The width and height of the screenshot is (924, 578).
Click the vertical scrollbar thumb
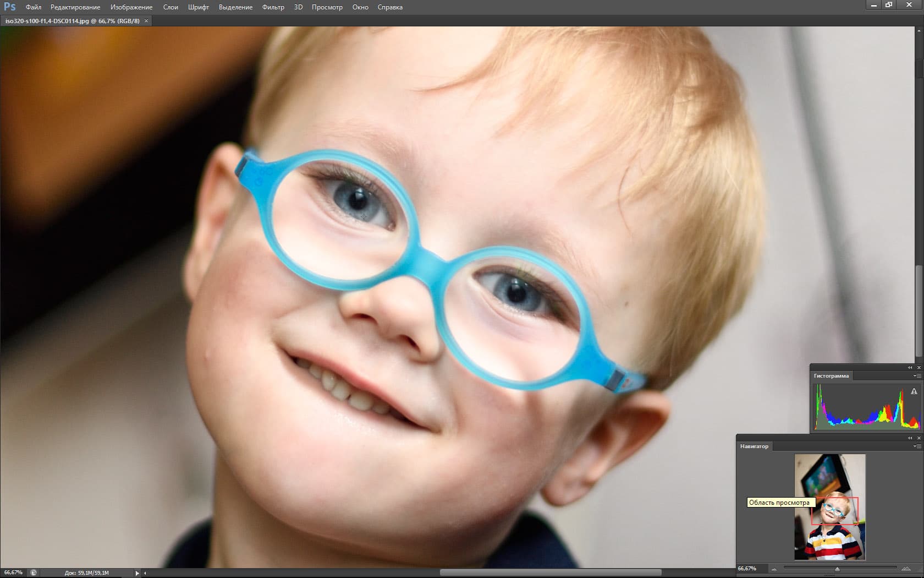919,311
